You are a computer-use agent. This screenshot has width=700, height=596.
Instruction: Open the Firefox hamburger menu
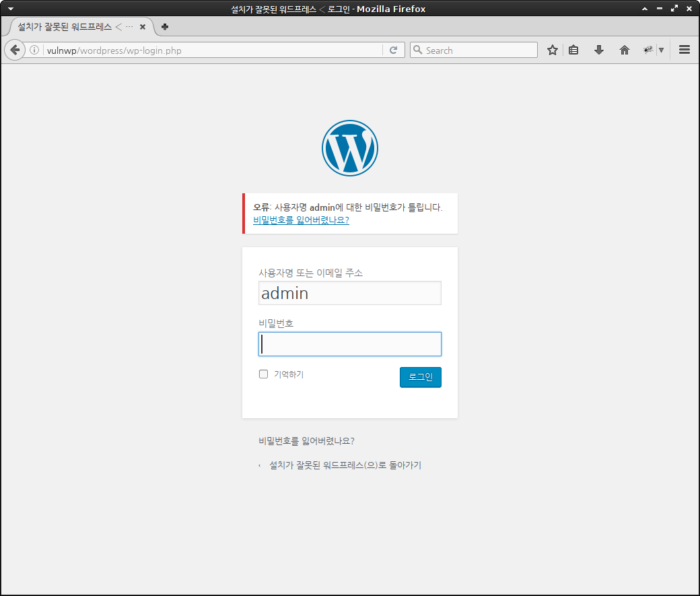(685, 50)
